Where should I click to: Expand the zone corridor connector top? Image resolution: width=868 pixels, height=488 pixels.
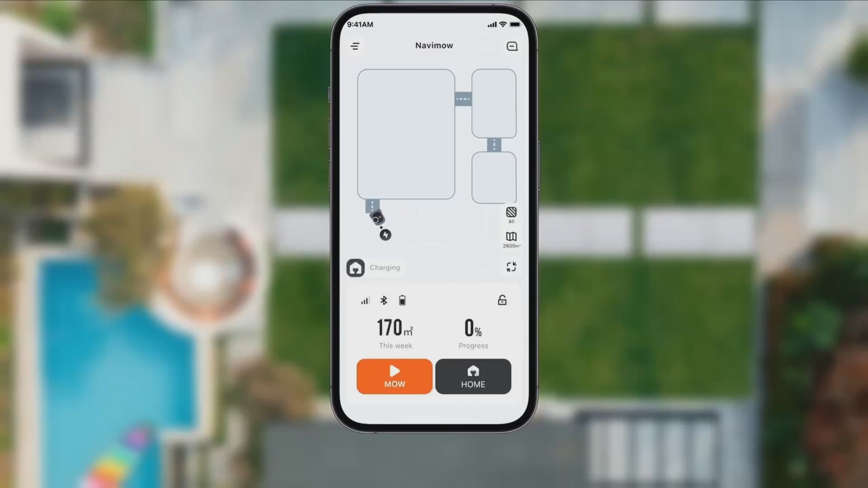coord(463,99)
